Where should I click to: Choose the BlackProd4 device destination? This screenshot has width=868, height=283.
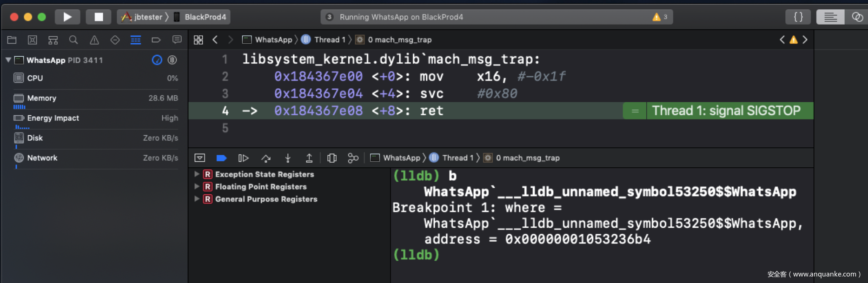pyautogui.click(x=205, y=17)
